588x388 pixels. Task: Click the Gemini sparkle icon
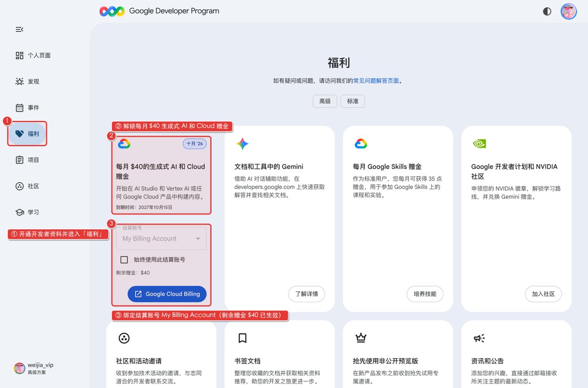(x=243, y=144)
